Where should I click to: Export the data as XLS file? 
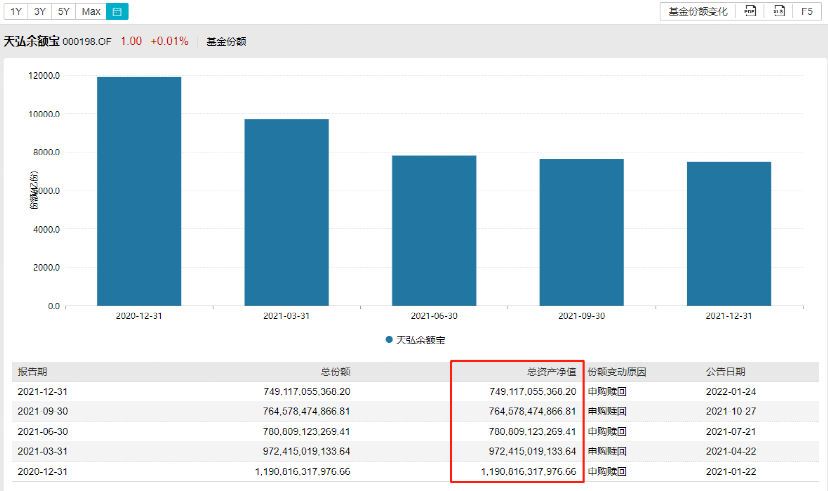(779, 11)
